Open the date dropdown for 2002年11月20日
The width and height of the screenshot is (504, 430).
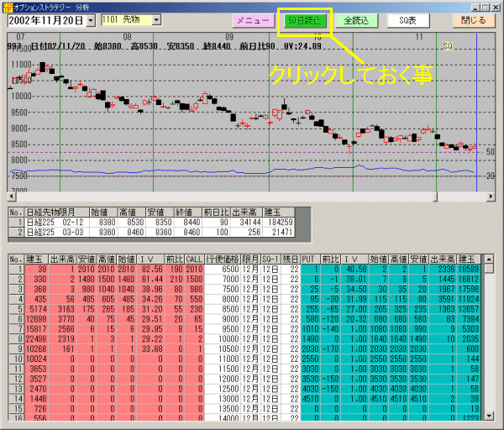coord(92,21)
